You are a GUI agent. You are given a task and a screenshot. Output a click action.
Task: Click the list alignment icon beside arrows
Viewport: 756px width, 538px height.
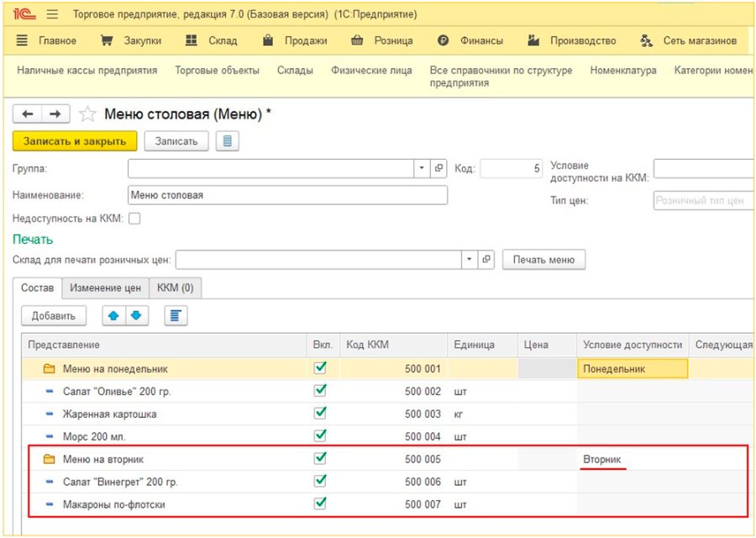tap(176, 316)
